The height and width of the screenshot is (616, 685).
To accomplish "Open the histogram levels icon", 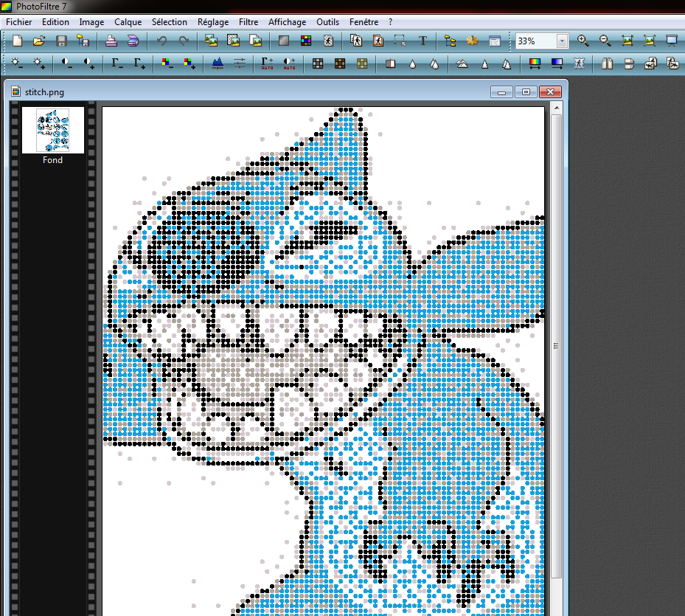I will [x=218, y=64].
